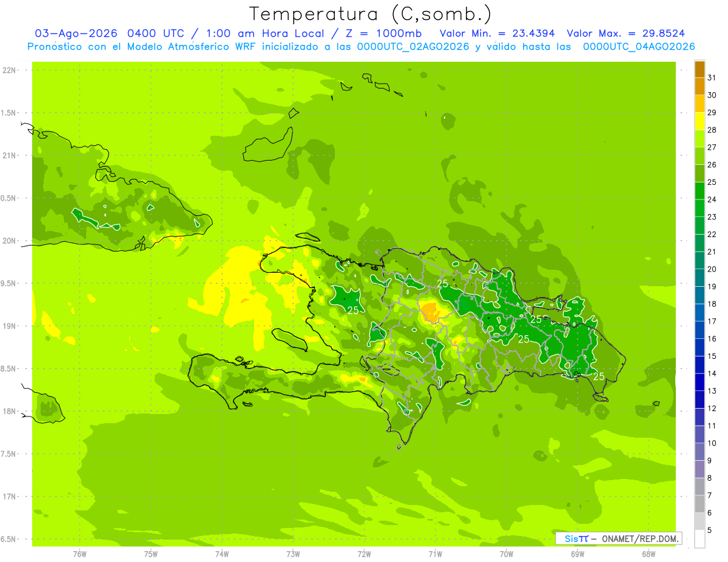
Task: Click the color scale label '31'
Action: 712,78
